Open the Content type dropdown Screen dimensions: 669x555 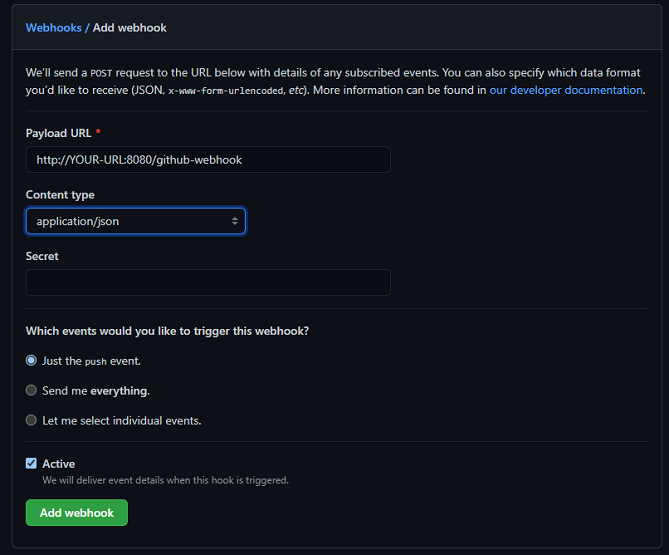[136, 221]
